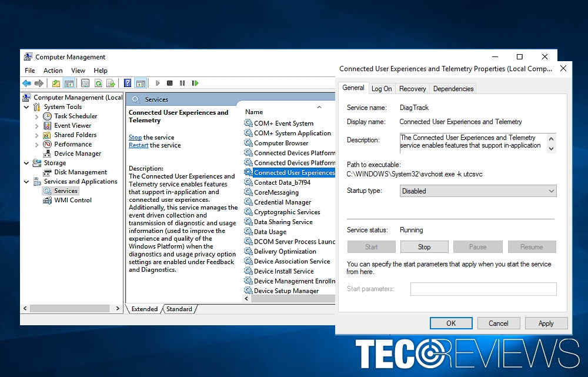Open the Help menu
The width and height of the screenshot is (588, 377).
[101, 71]
